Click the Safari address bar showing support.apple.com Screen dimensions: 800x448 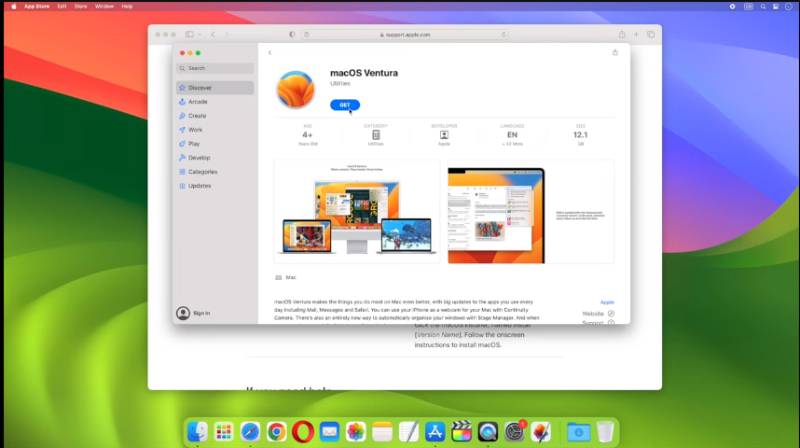point(406,35)
